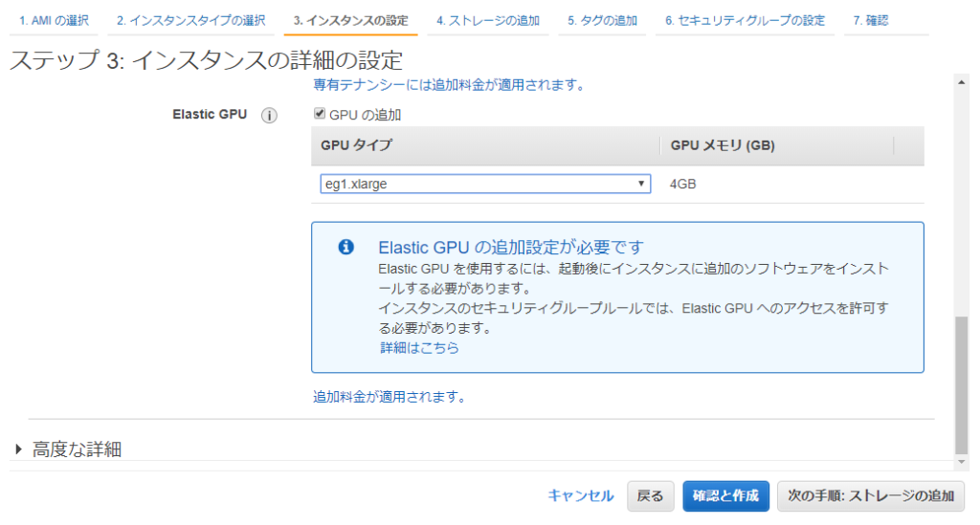Open the 詳細はこちら link
This screenshot has width=980, height=525.
(x=419, y=348)
